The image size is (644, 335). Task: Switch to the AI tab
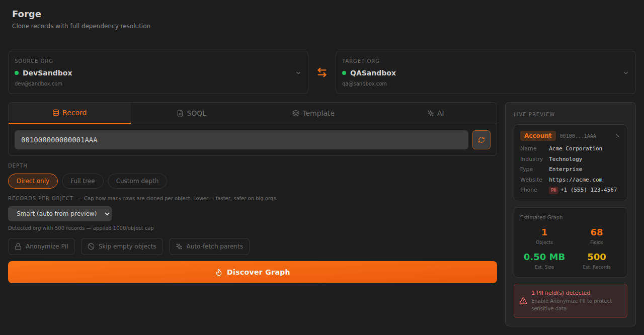point(436,113)
